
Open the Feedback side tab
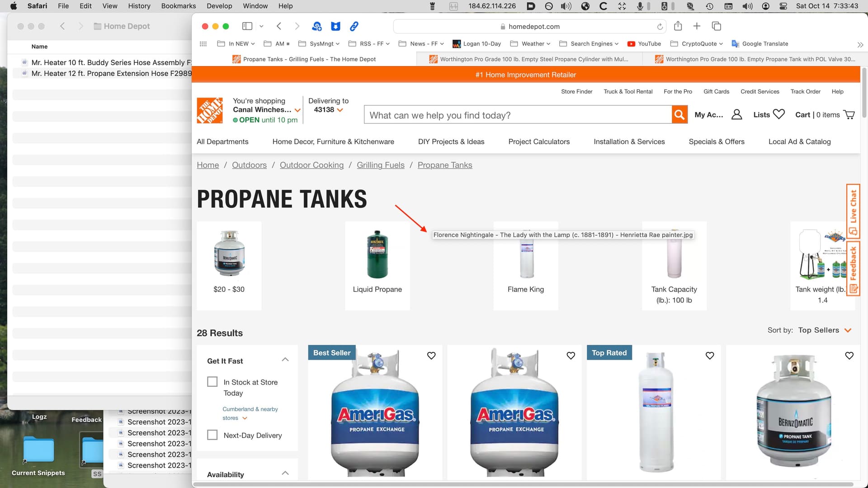pos(853,268)
